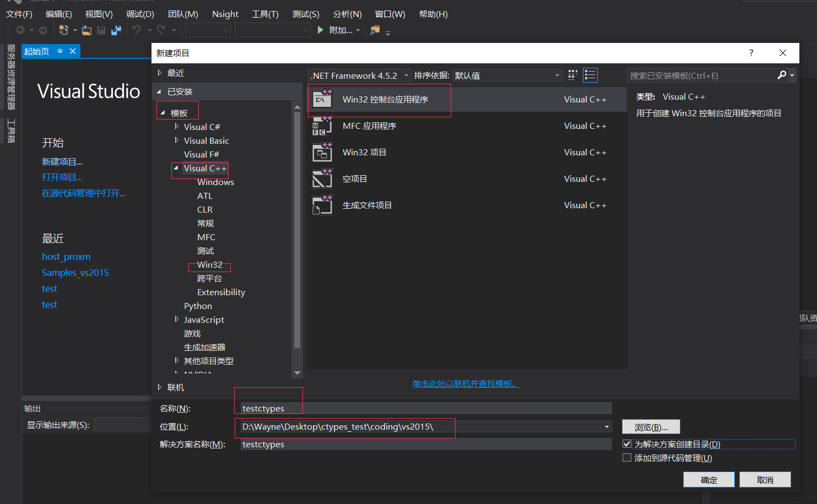
Task: Click the new project toolbar icon
Action: tap(64, 30)
